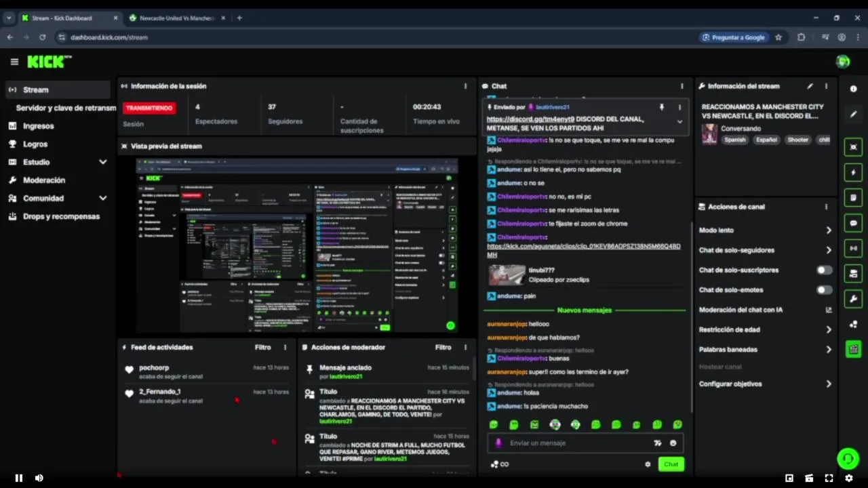The image size is (868, 488).
Task: Open Filtro in Feed de actividades
Action: (x=263, y=347)
